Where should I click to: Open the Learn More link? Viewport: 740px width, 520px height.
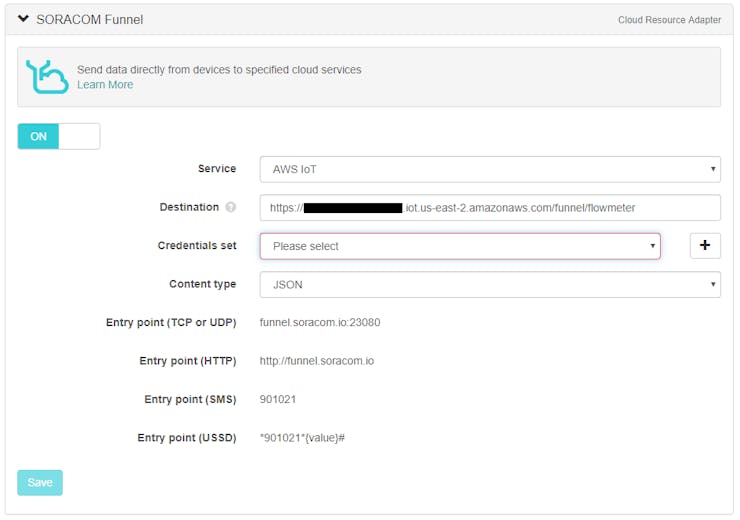point(105,85)
